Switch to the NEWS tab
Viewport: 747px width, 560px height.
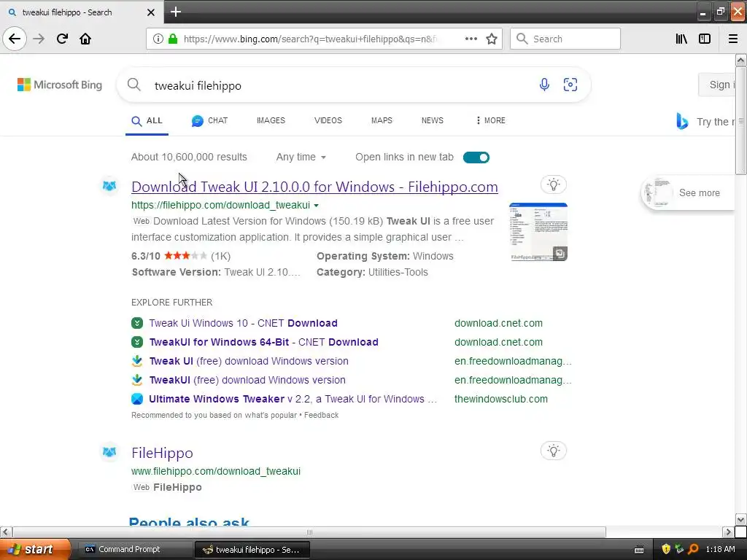(x=432, y=120)
